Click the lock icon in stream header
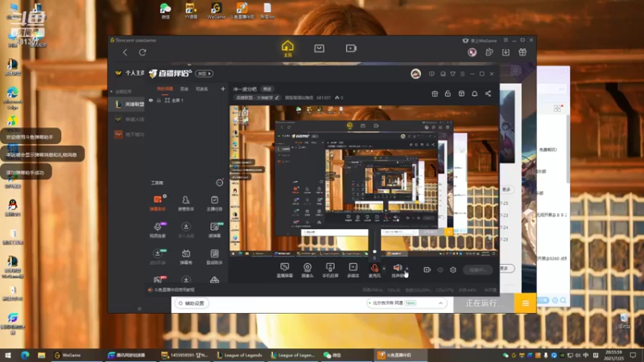 point(448,93)
